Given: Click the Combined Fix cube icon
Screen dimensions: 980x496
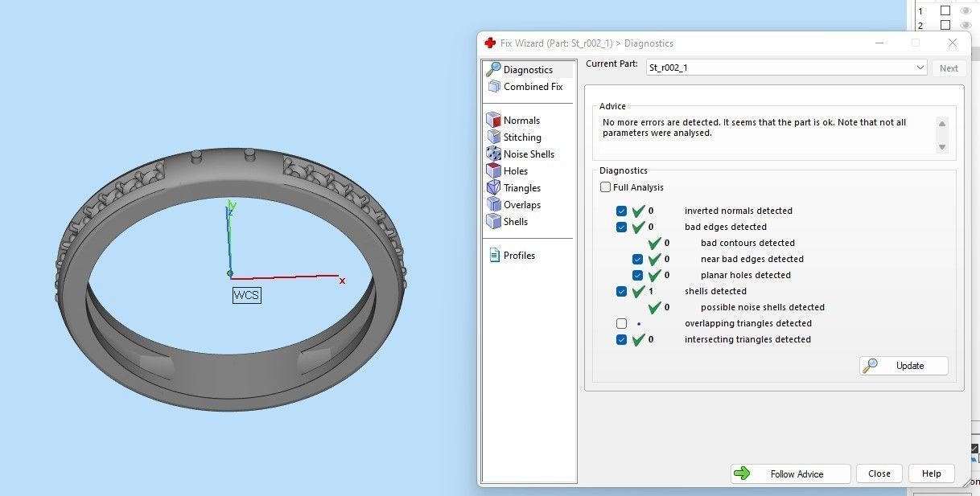Looking at the screenshot, I should coord(494,87).
